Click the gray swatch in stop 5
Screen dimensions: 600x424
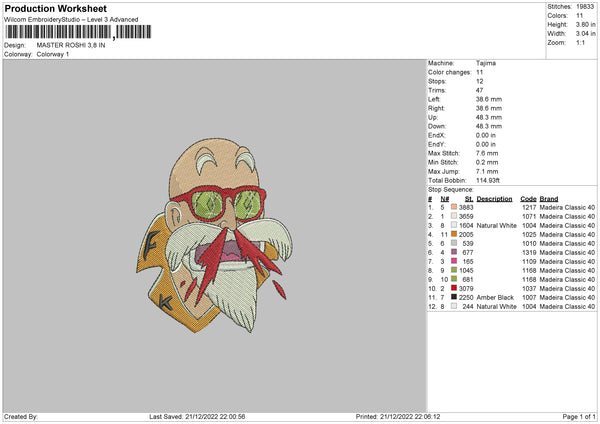pyautogui.click(x=454, y=243)
